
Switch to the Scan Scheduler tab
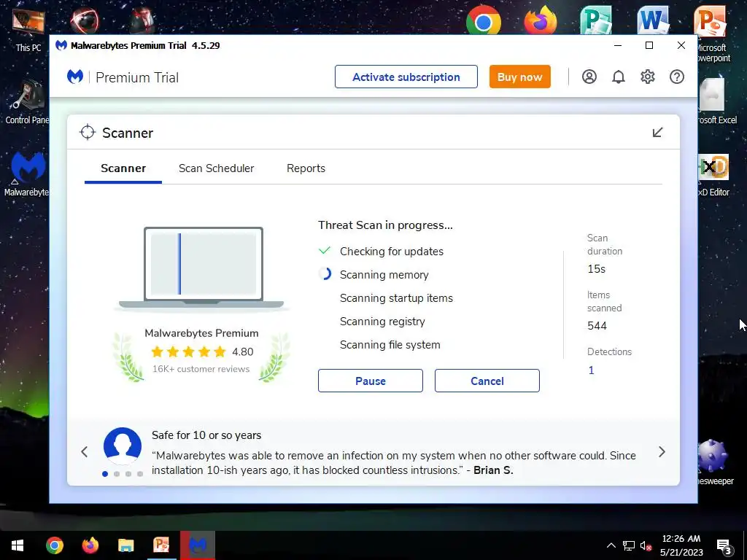[x=216, y=168]
